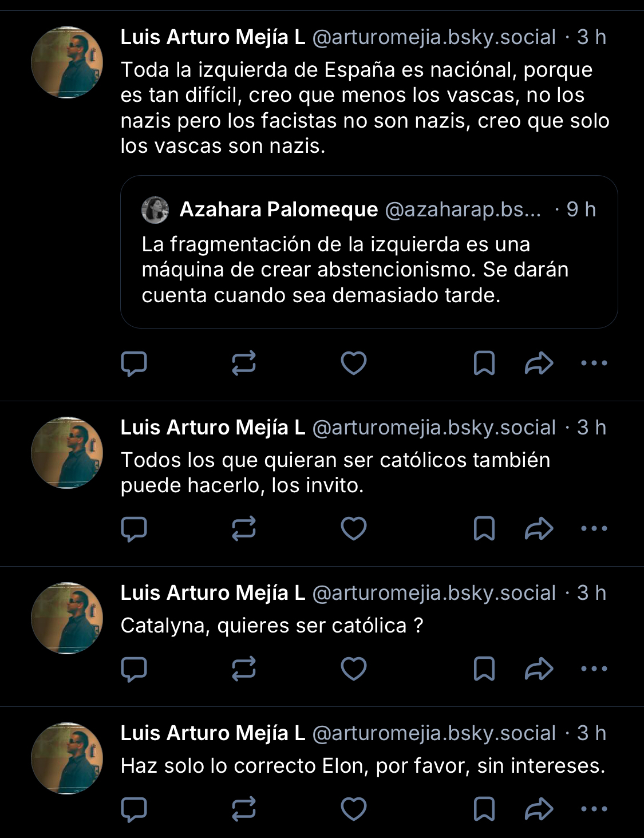Open Luis Arturo Mejía L name on Elon post
This screenshot has width=644, height=838.
(x=212, y=733)
